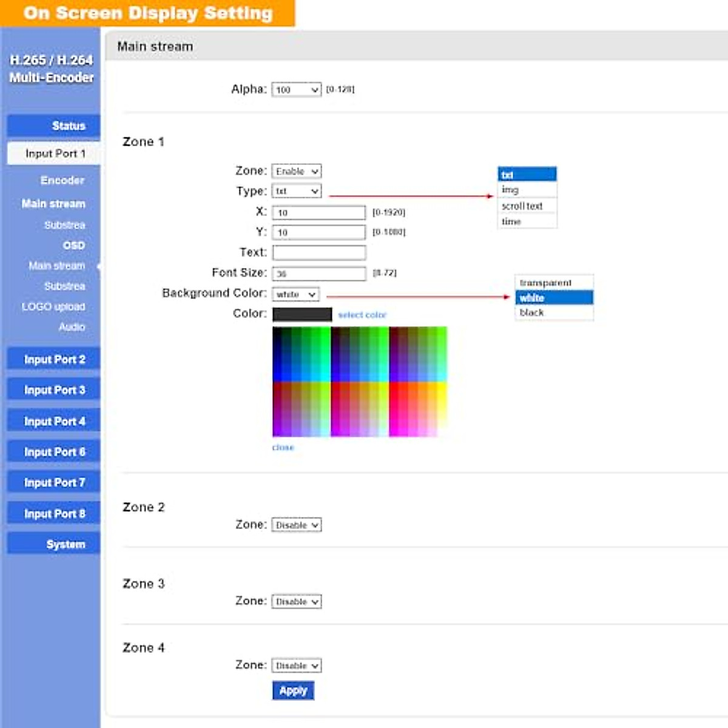The image size is (728, 728).
Task: Expand the Zone 1 Enable dropdown
Action: (296, 172)
